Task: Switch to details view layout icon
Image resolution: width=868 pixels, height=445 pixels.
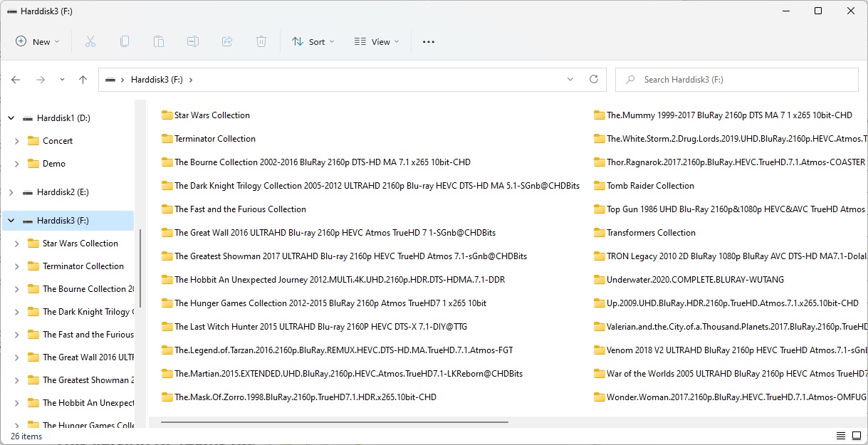Action: click(x=840, y=436)
